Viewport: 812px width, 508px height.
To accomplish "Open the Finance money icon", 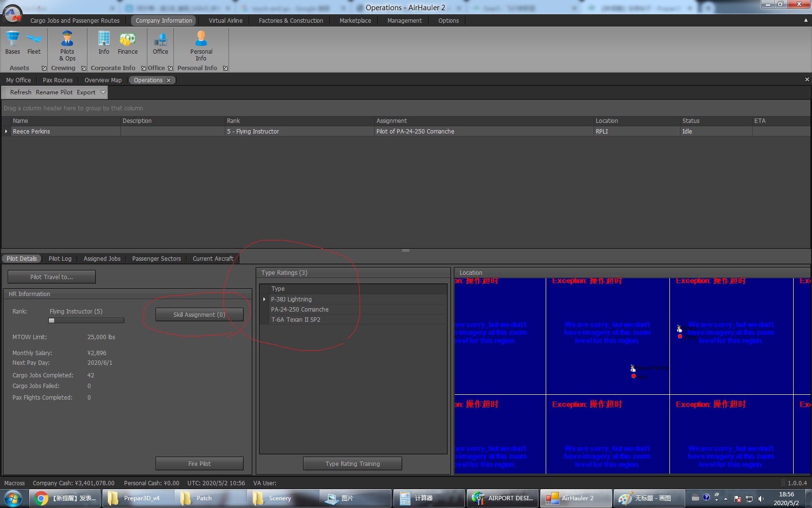I will point(128,43).
